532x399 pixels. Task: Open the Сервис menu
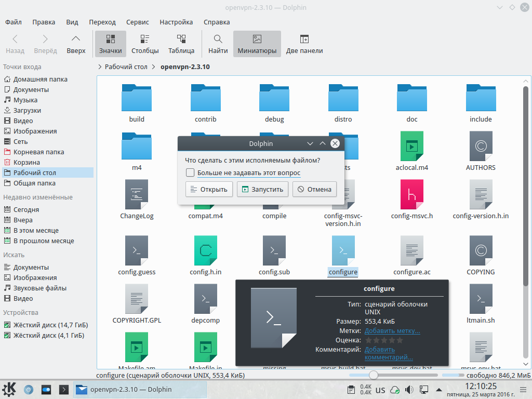137,22
